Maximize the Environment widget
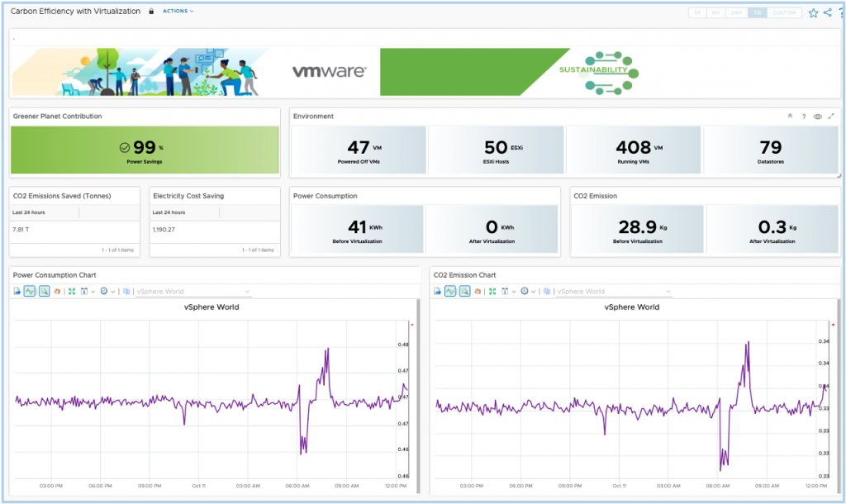The image size is (846, 504). [831, 116]
